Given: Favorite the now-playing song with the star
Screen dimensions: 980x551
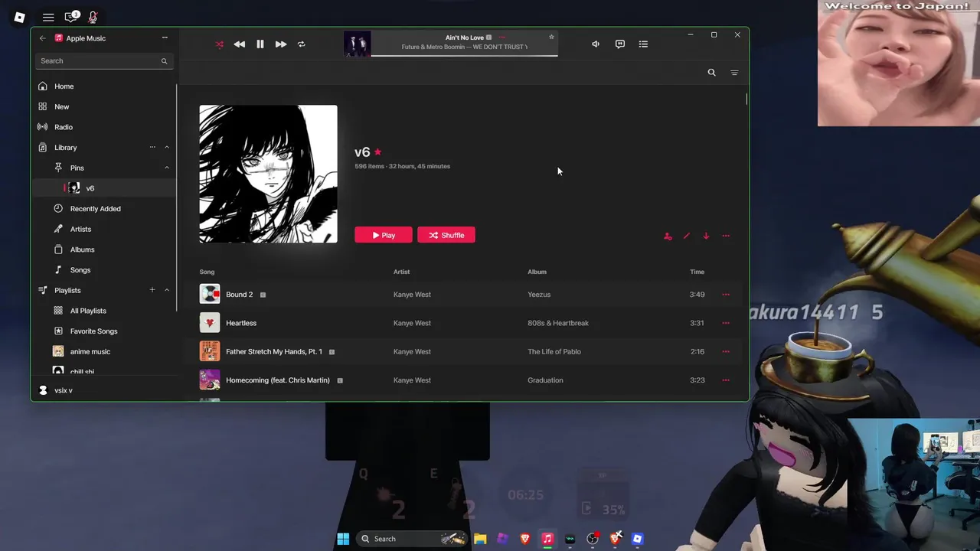Looking at the screenshot, I should coord(551,37).
